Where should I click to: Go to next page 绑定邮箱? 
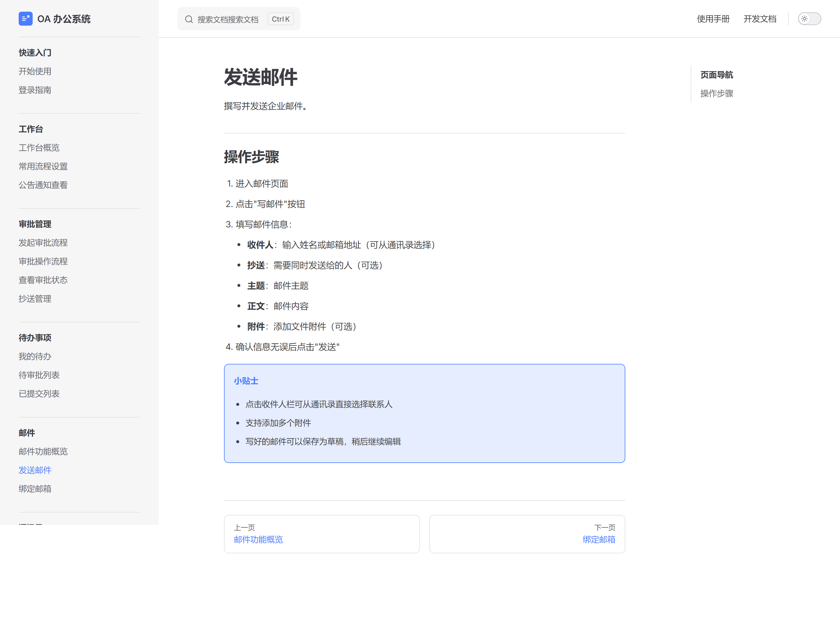(527, 534)
